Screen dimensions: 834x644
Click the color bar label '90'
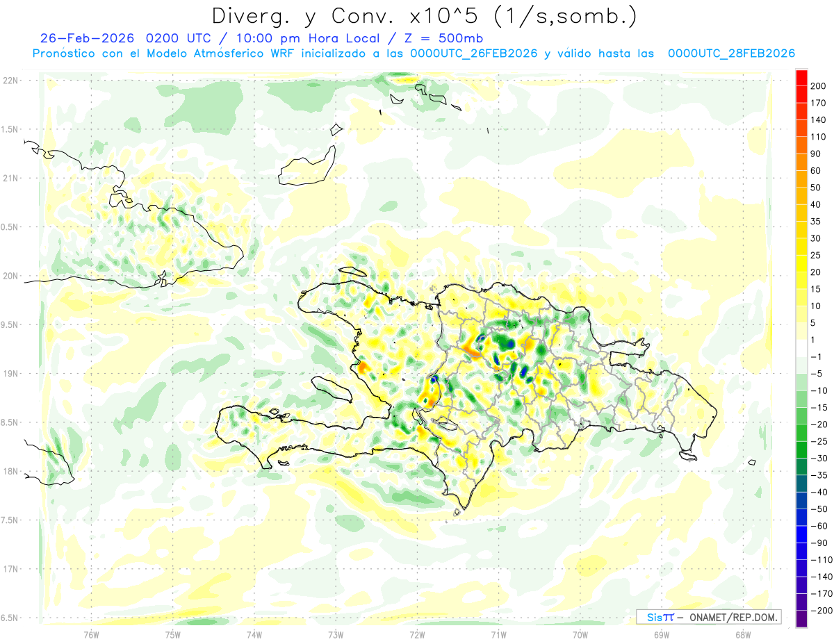(816, 154)
